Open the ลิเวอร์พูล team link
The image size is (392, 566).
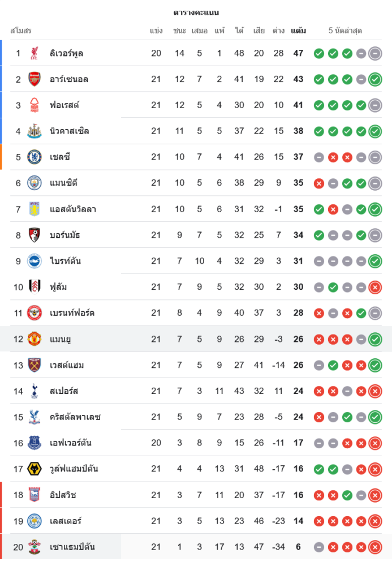tap(67, 53)
